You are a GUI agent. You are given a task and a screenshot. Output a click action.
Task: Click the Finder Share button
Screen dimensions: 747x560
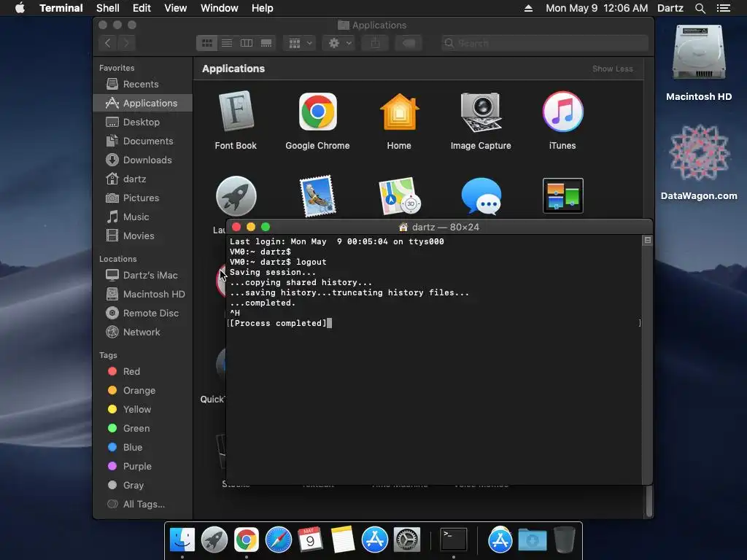(375, 43)
